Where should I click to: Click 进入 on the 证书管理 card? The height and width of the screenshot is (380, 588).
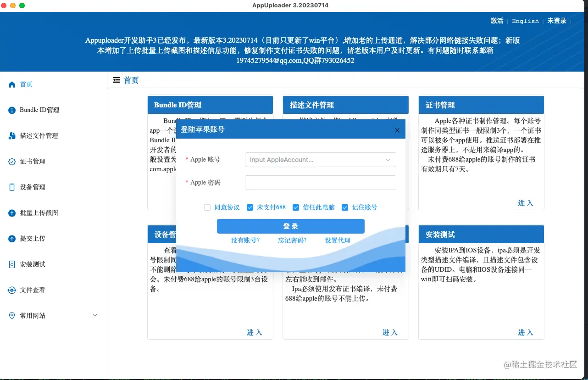click(x=526, y=203)
